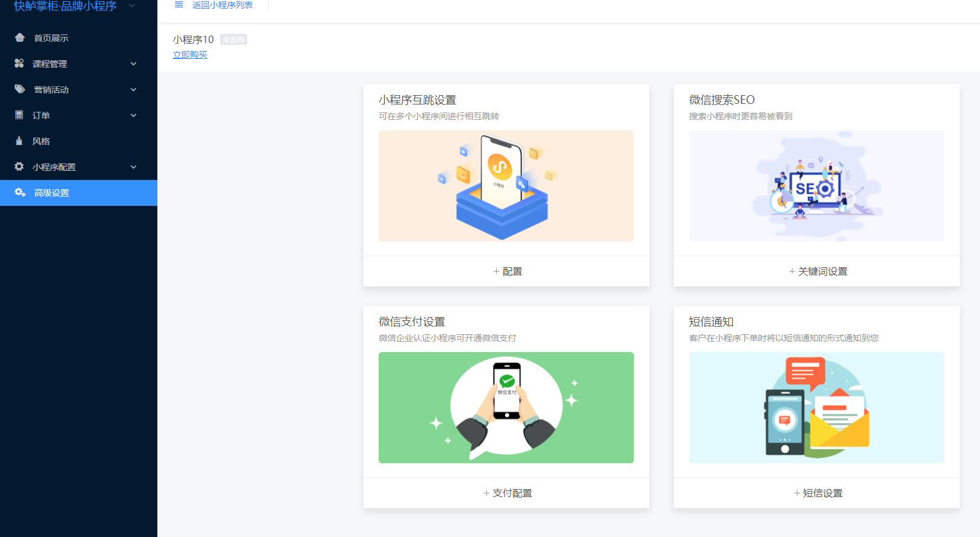Click the 课程管理 grid icon in sidebar
Viewport: 980px width, 537px height.
[19, 63]
